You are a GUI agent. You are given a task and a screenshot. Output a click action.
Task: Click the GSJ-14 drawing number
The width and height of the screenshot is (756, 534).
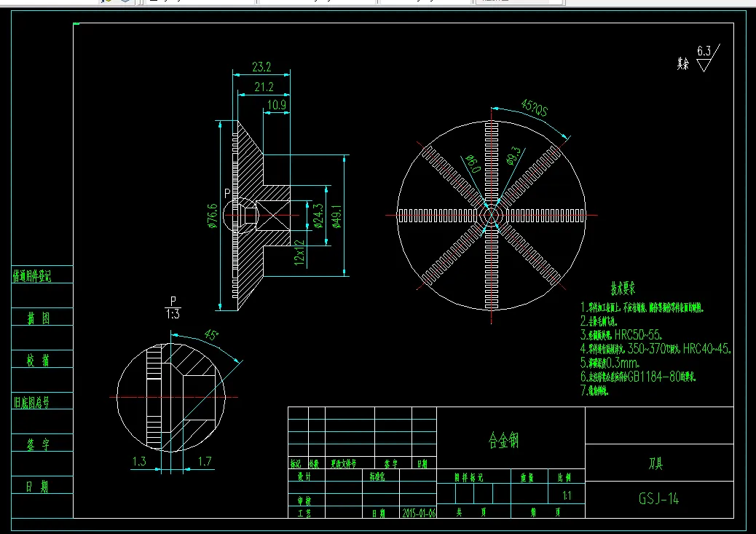coord(658,499)
